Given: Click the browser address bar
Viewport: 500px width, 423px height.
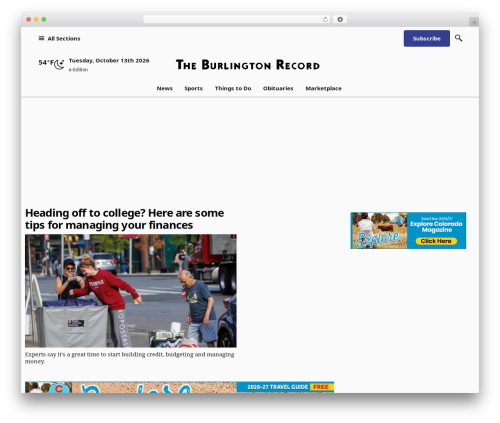Looking at the screenshot, I should (x=237, y=20).
